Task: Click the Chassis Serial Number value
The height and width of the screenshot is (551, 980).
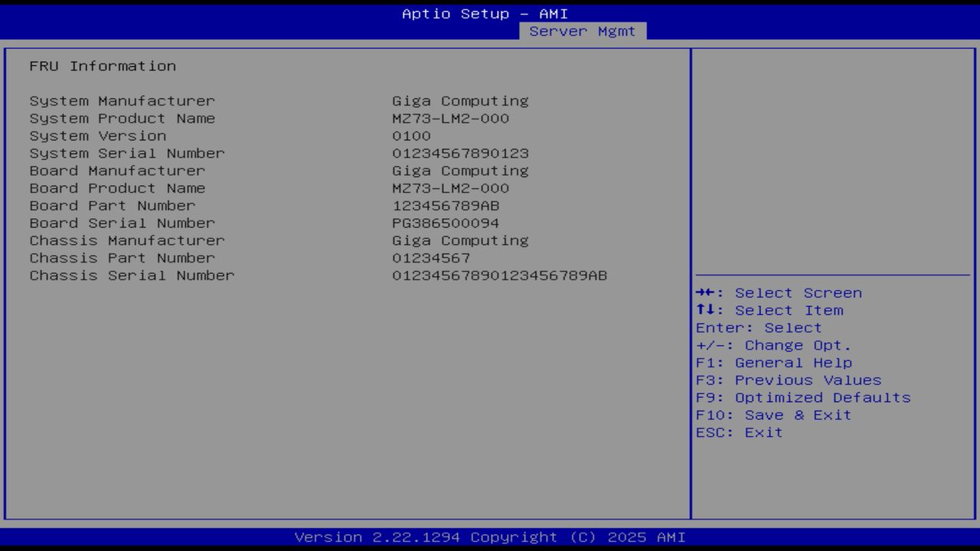Action: [x=500, y=275]
